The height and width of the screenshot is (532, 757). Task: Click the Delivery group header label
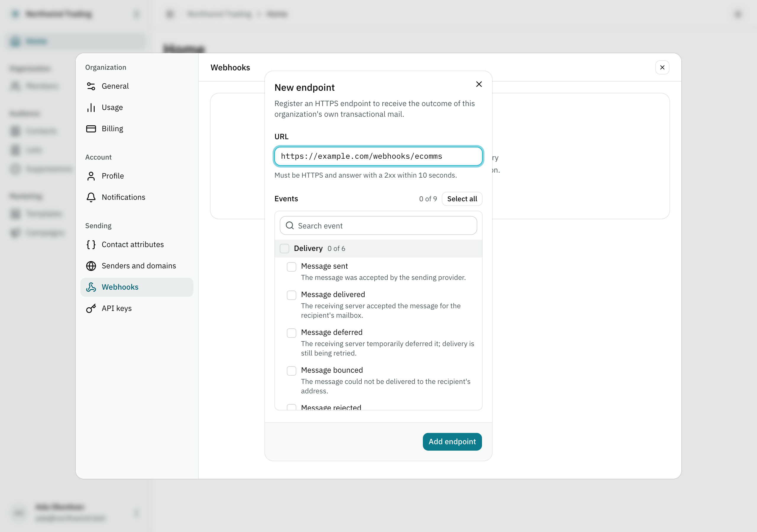tap(308, 249)
